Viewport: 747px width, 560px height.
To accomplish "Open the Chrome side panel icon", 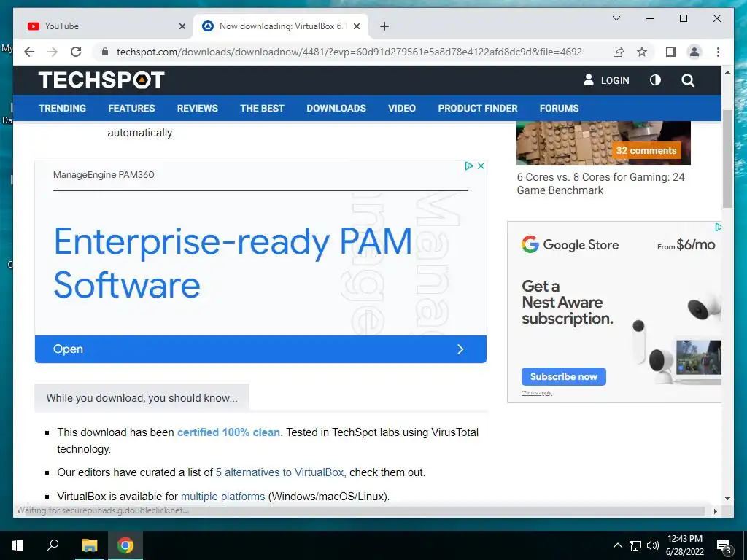I will 671,52.
